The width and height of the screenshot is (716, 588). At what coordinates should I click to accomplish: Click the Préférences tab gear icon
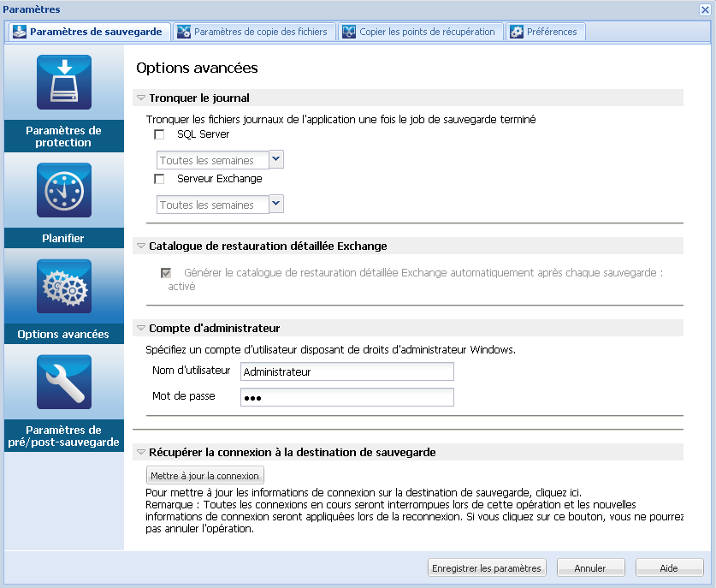[x=517, y=31]
